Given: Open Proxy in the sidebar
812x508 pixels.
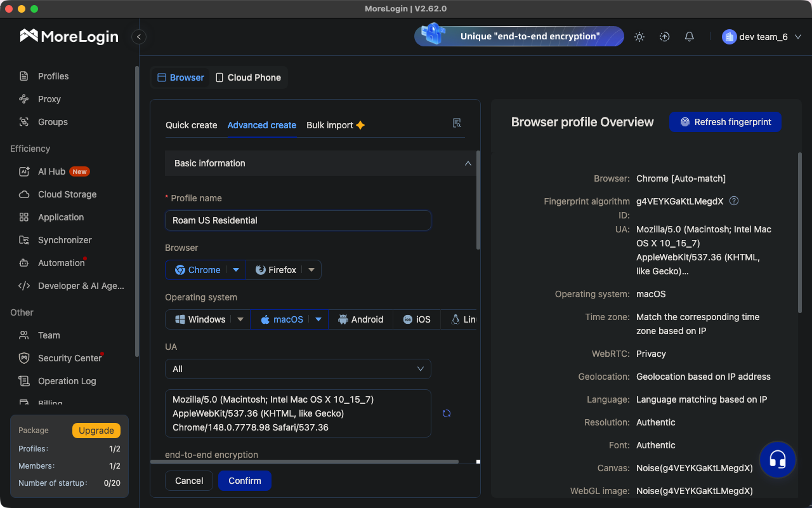Looking at the screenshot, I should [49, 99].
